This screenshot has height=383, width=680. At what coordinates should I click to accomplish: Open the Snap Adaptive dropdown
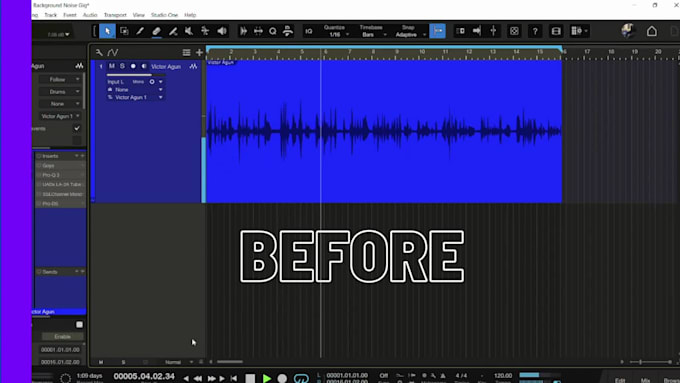[409, 31]
